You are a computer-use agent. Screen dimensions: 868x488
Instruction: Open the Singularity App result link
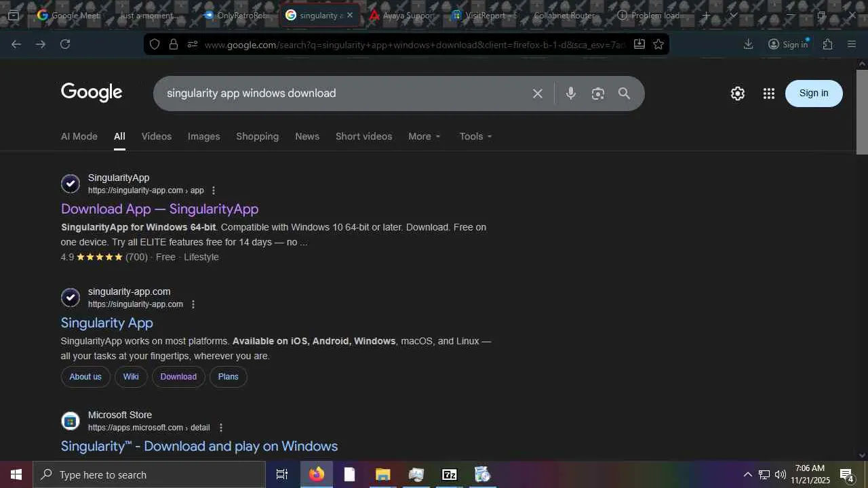107,323
